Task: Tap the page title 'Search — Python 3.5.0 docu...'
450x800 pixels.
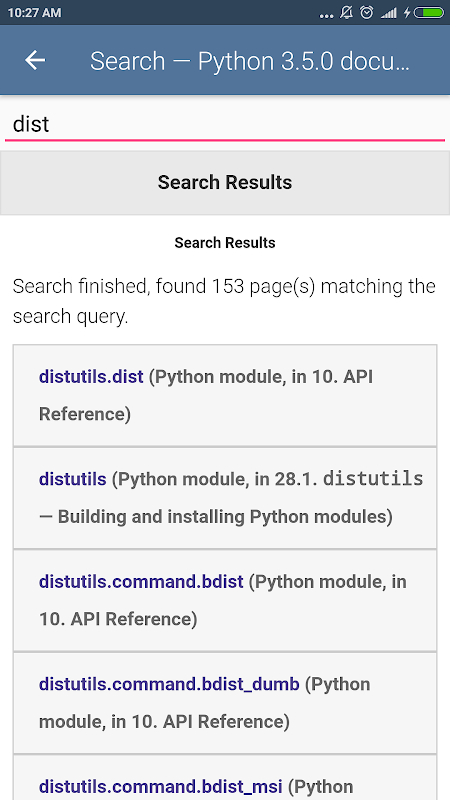Action: [x=249, y=61]
